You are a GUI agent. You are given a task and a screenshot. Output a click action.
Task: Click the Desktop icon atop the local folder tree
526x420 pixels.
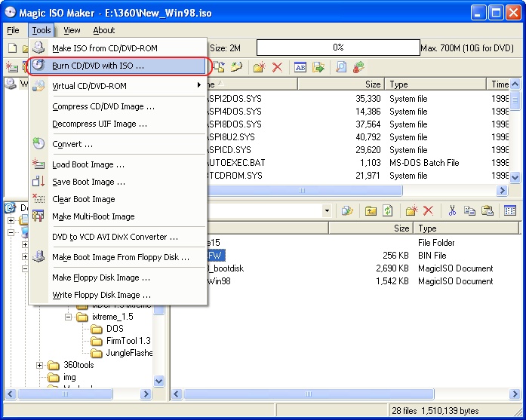pyautogui.click(x=11, y=208)
